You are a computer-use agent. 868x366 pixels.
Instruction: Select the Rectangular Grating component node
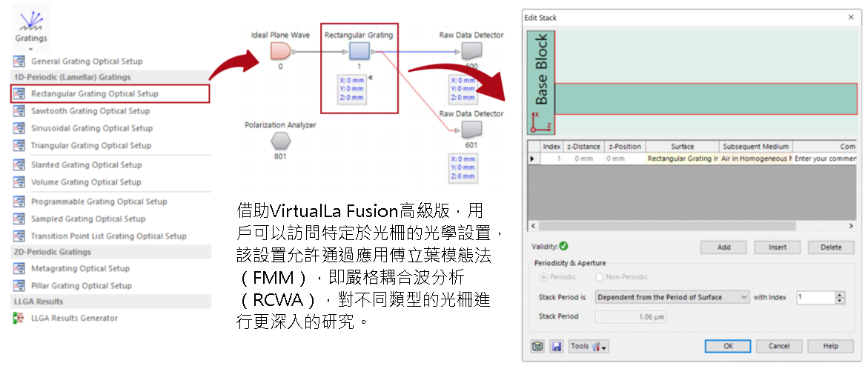tap(360, 52)
